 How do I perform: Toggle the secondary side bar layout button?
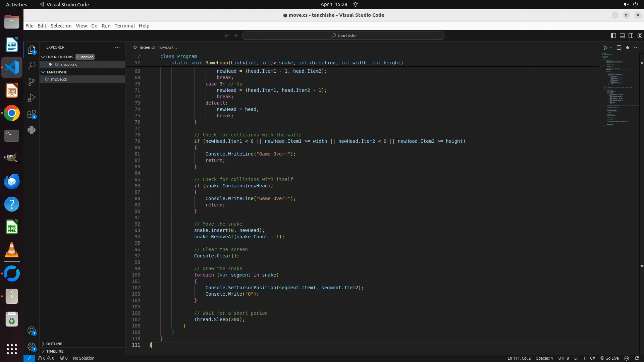[x=631, y=36]
